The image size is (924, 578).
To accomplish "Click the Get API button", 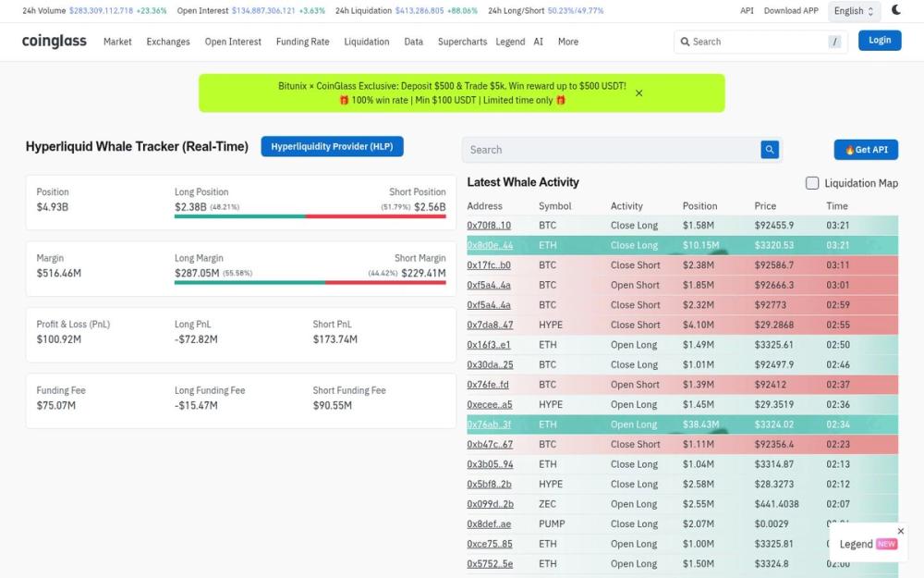I will [866, 150].
